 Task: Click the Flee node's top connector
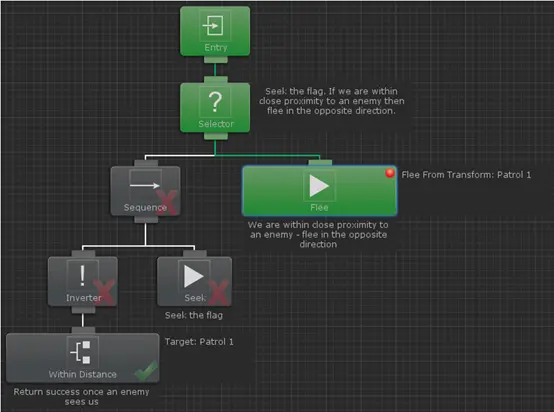[320, 163]
